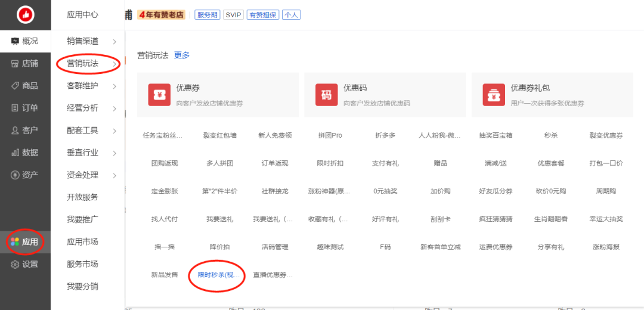
Task: Open 服务市场 in the submenu
Action: coord(82,264)
